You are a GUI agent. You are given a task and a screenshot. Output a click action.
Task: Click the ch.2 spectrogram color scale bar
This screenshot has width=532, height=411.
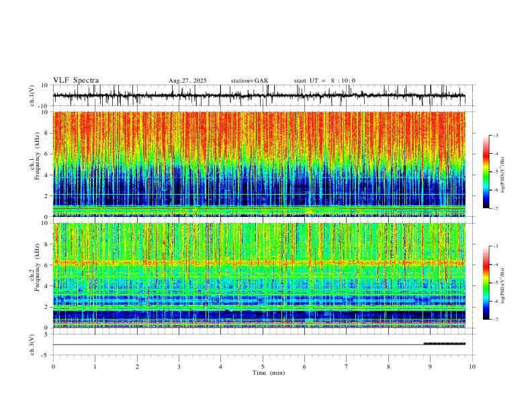486,283
